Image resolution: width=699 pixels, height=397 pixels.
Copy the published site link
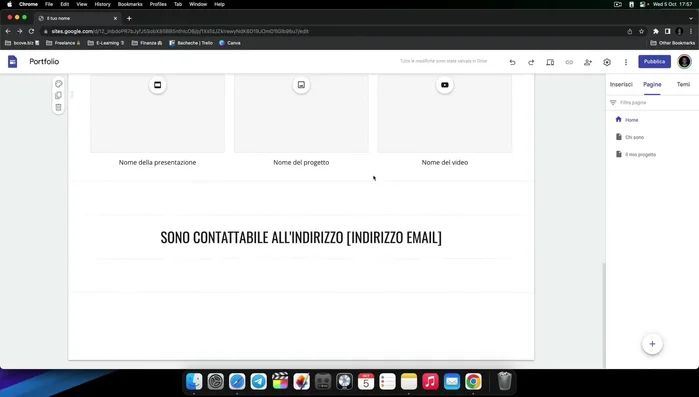[x=569, y=62]
